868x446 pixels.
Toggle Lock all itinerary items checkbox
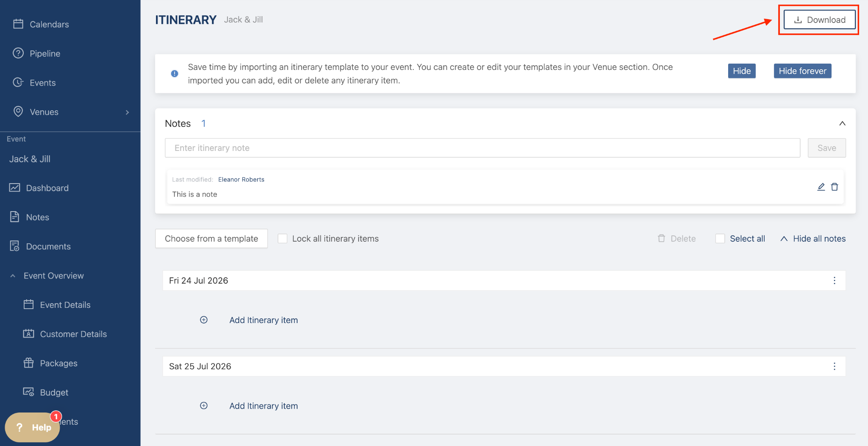click(283, 239)
